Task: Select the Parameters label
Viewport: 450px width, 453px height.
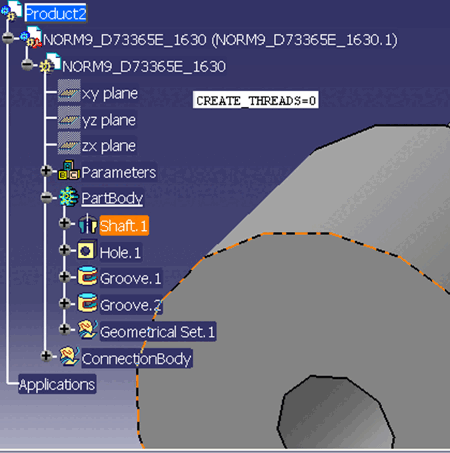Action: coord(119,172)
